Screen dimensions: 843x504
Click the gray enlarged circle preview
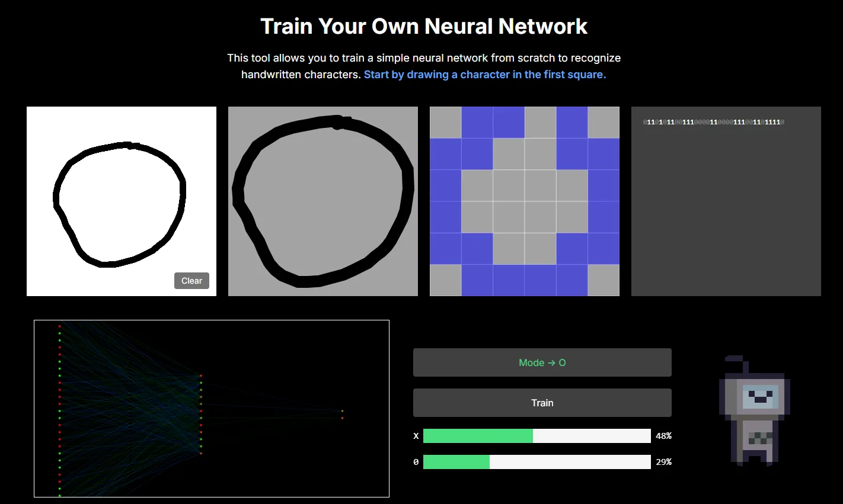coord(322,201)
